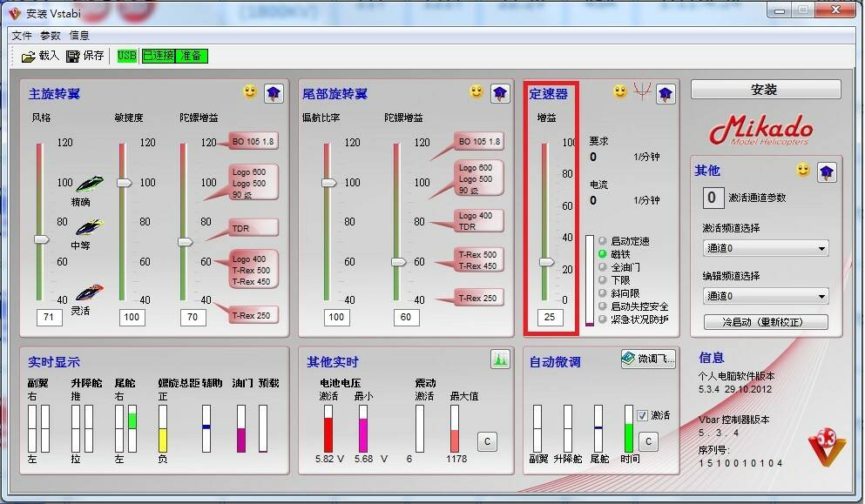Image resolution: width=865 pixels, height=504 pixels.
Task: Click the 敏捷度 slider handle
Action: click(125, 183)
